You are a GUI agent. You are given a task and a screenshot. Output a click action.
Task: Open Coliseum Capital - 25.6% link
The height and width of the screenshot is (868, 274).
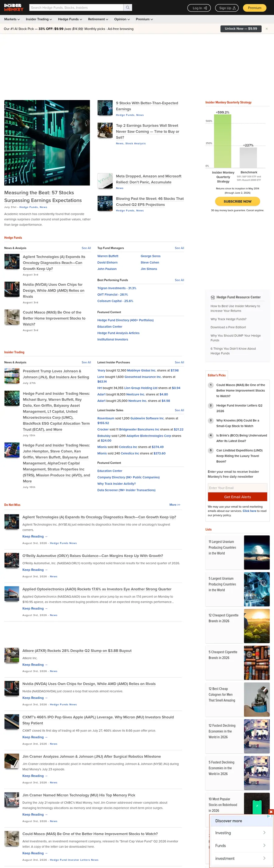click(115, 301)
